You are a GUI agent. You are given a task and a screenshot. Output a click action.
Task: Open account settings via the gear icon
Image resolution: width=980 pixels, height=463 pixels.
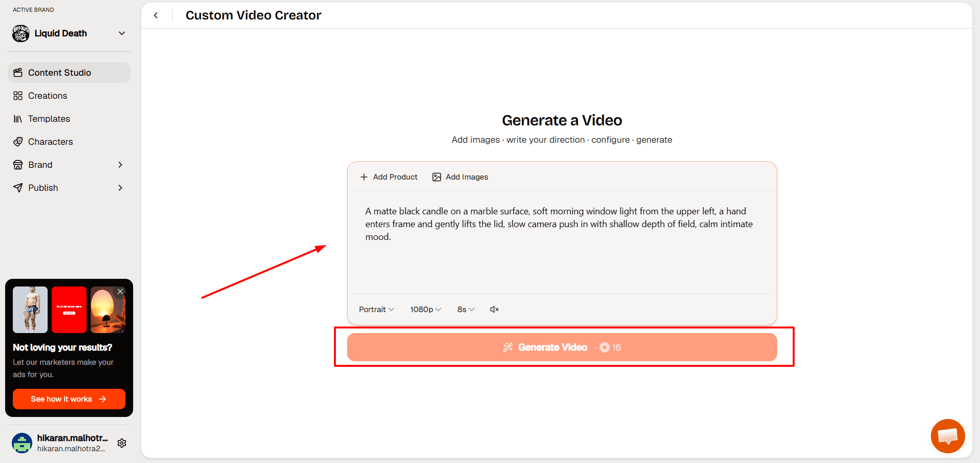click(122, 443)
